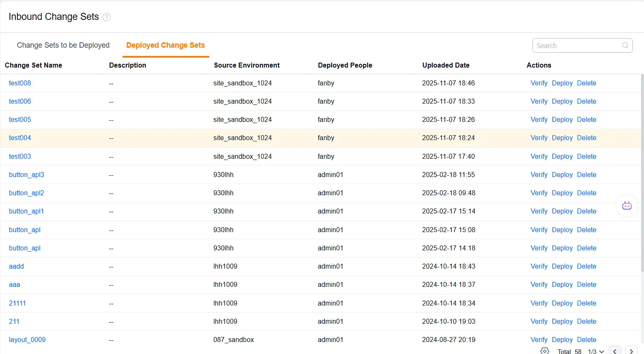Switch to Change Sets to be Deployed tab
This screenshot has height=354, width=644.
pos(63,45)
